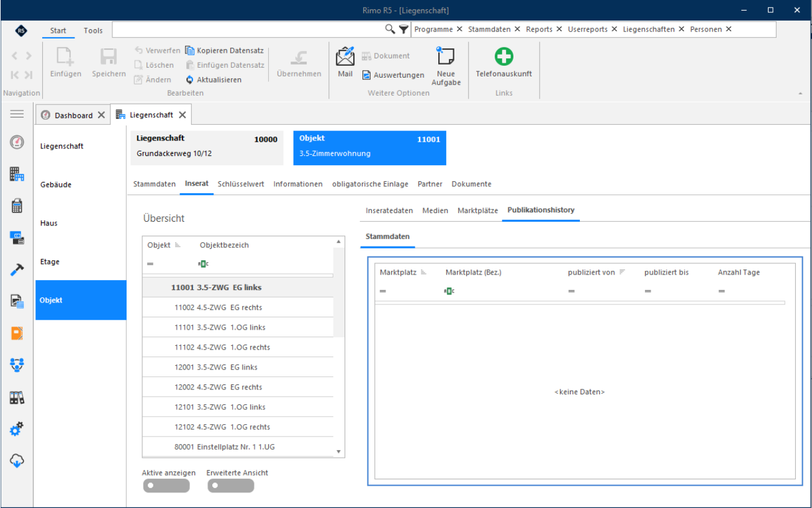812x508 pixels.
Task: Click the Liegenschaft 10000 header card
Action: tap(207, 148)
